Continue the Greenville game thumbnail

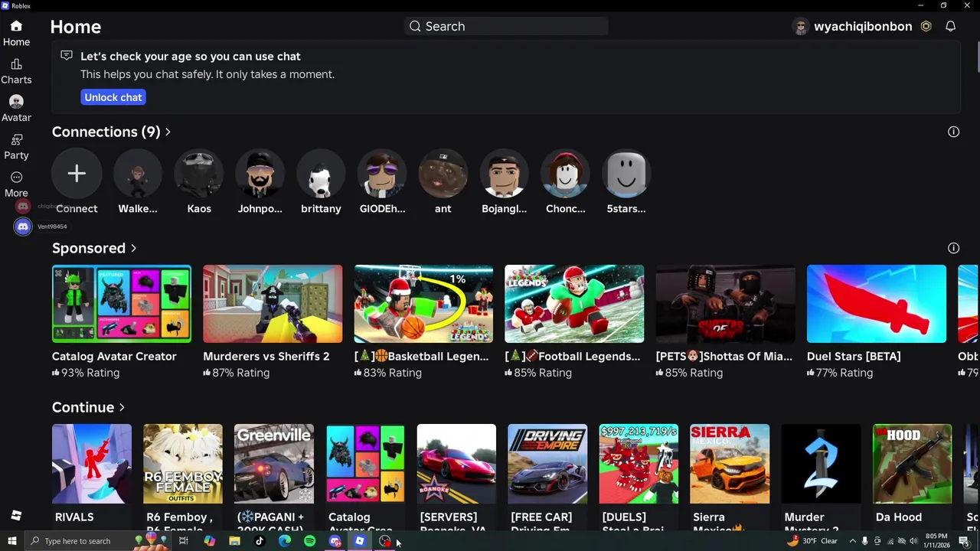click(x=274, y=464)
